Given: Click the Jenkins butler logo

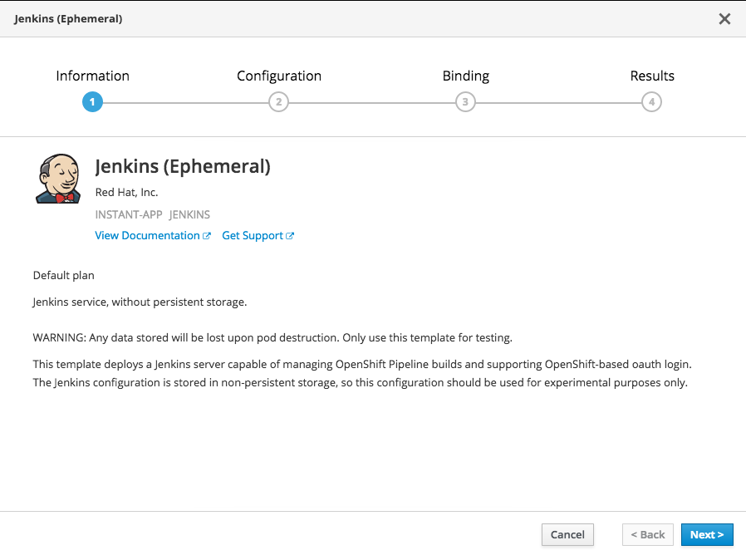Looking at the screenshot, I should pos(58,179).
